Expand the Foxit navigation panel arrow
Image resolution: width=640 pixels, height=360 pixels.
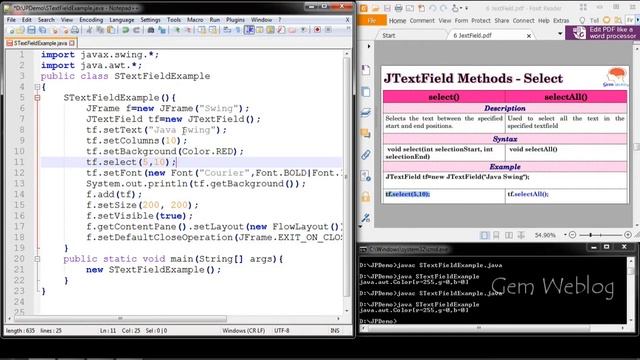point(369,46)
